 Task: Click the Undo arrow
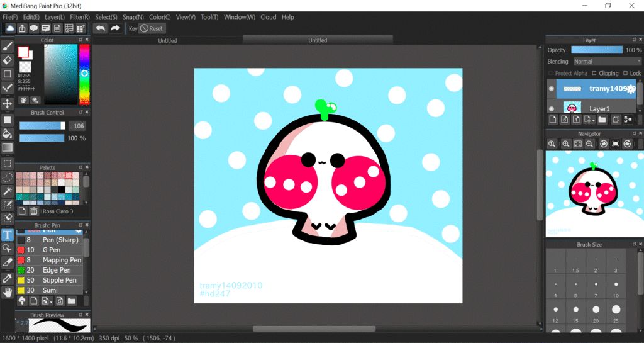click(100, 28)
